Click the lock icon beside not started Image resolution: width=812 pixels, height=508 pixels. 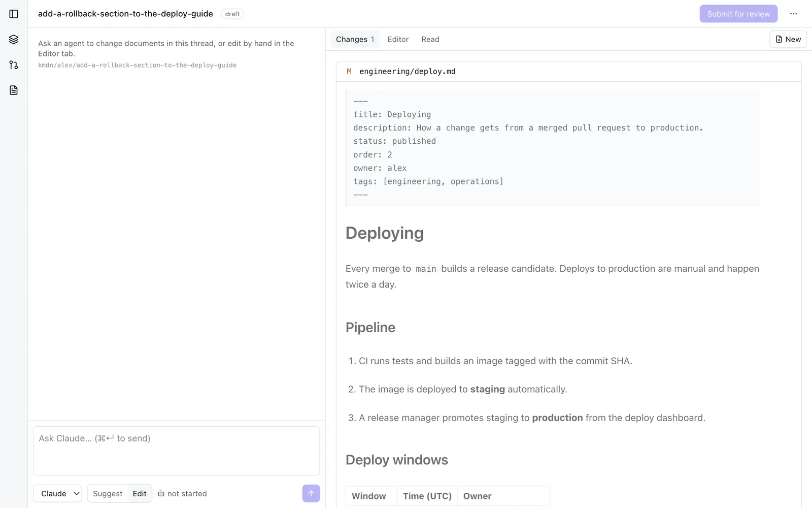click(x=161, y=493)
